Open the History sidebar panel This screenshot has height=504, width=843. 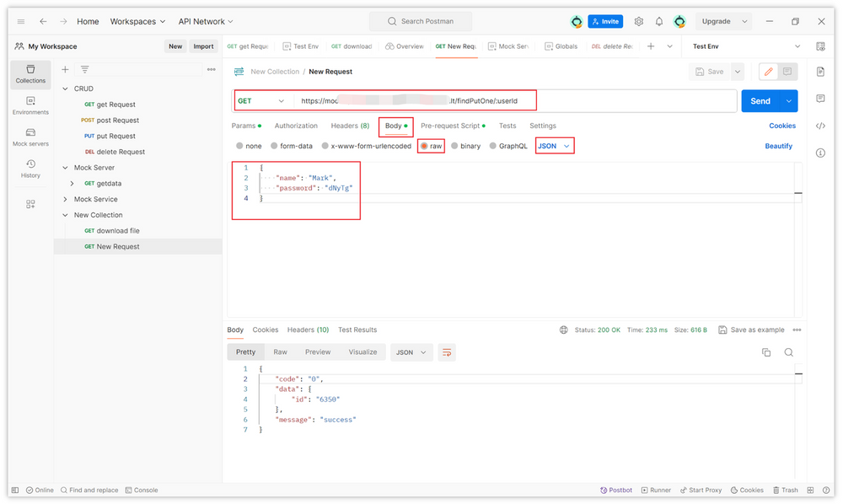[x=30, y=169]
